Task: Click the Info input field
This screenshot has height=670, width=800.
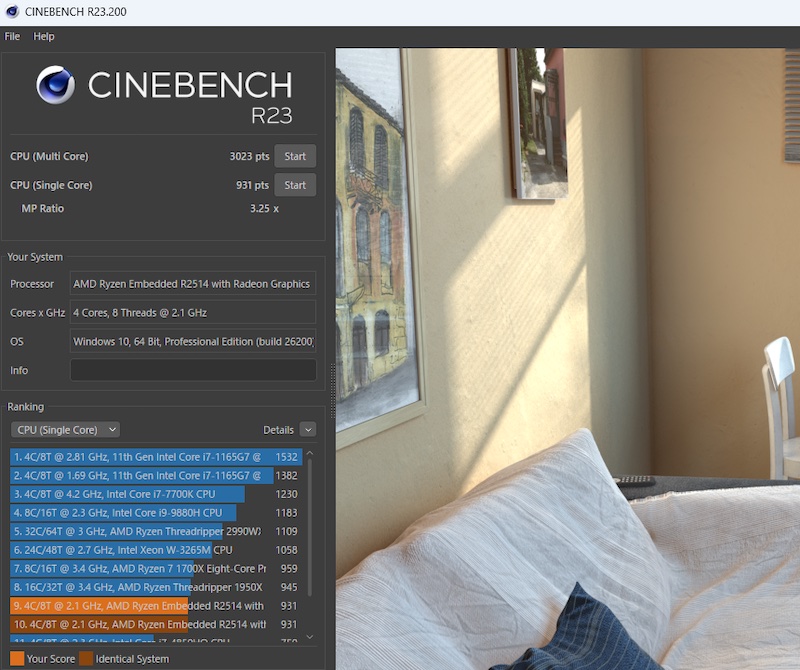Action: coord(193,370)
